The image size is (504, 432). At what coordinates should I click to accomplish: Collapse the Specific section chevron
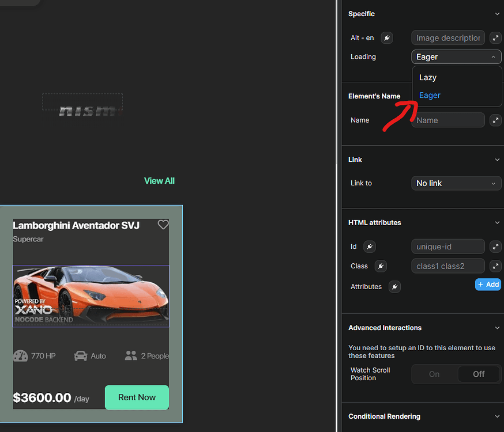click(497, 13)
